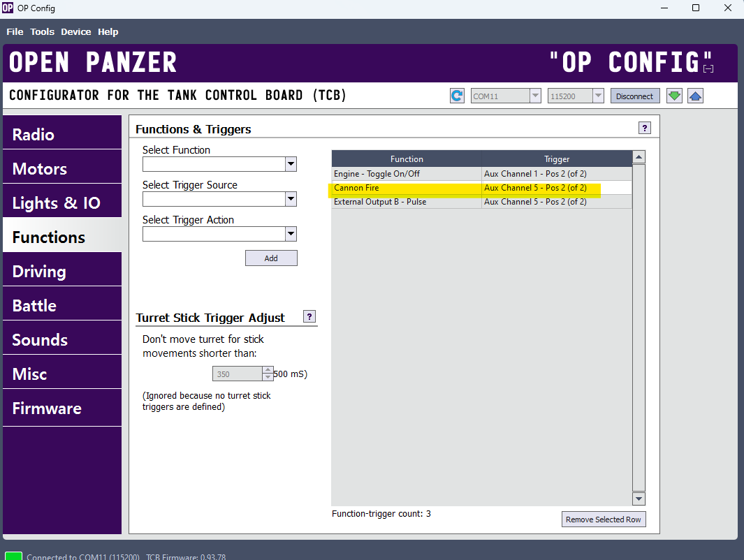Close the OP Config window
Image resolution: width=744 pixels, height=560 pixels.
coord(727,8)
